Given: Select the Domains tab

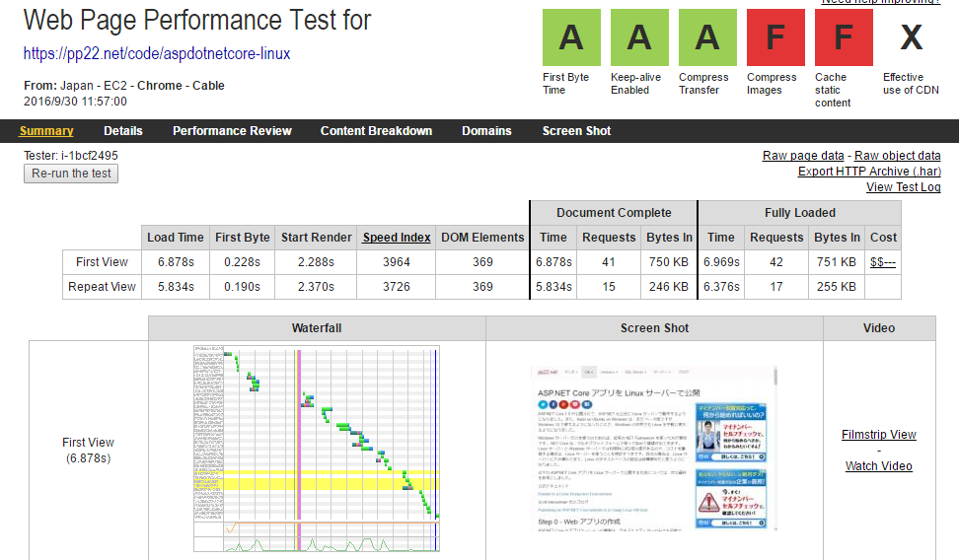Looking at the screenshot, I should tap(486, 131).
